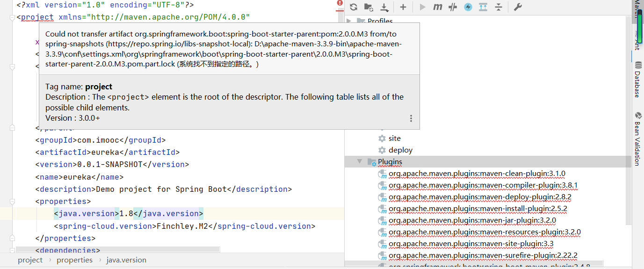Viewport: 644px width, 269px height.
Task: Add a Maven project with plus icon
Action: pyautogui.click(x=403, y=7)
